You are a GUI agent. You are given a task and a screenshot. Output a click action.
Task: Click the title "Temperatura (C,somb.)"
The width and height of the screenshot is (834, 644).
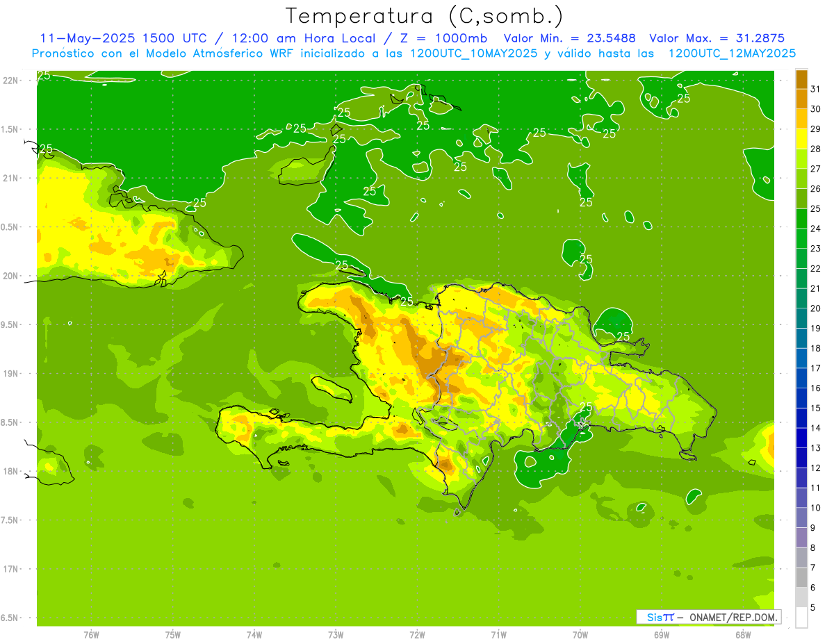coord(425,16)
